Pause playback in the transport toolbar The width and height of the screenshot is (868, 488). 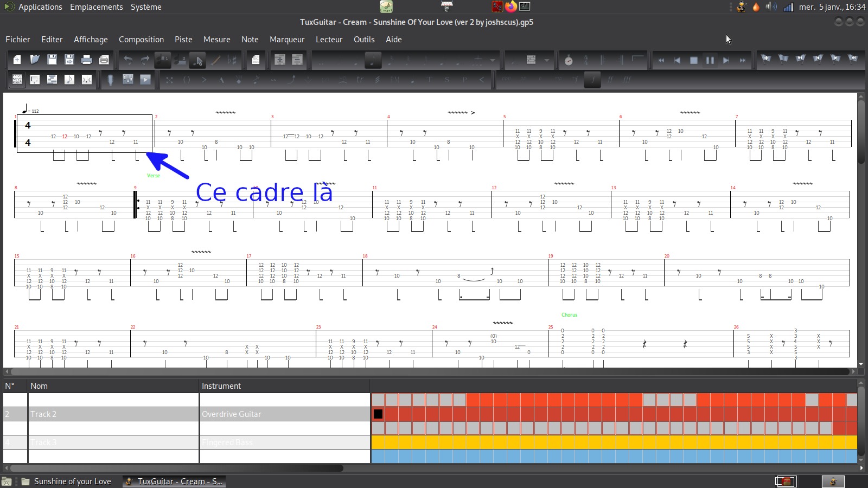(x=710, y=60)
